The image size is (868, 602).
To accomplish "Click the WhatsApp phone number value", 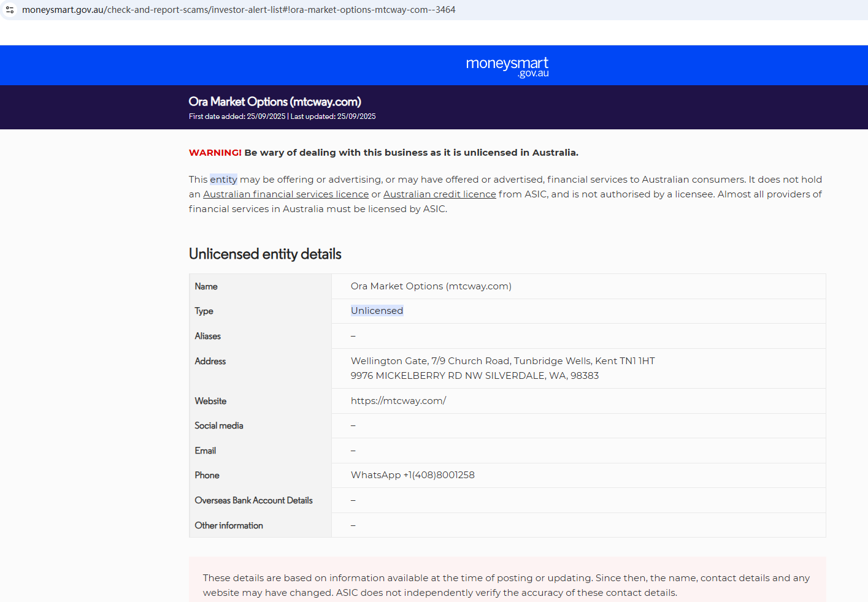I will 413,475.
